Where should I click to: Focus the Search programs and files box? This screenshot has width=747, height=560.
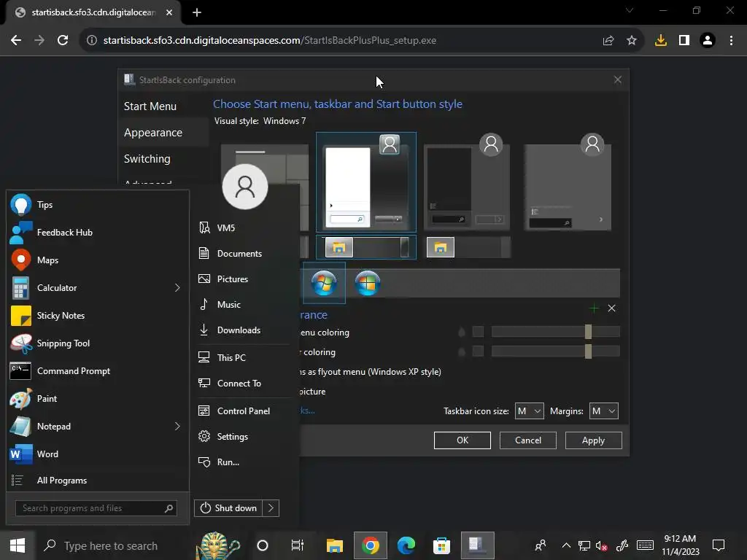96,508
